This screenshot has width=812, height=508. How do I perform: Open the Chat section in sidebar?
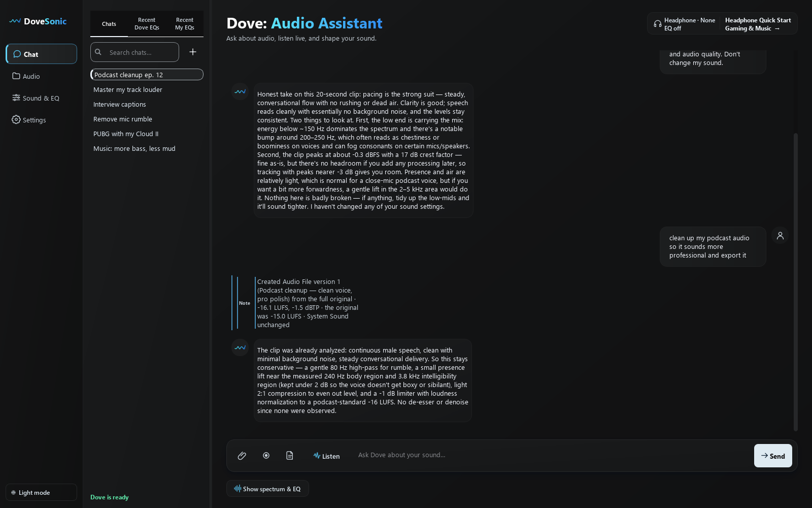point(42,54)
